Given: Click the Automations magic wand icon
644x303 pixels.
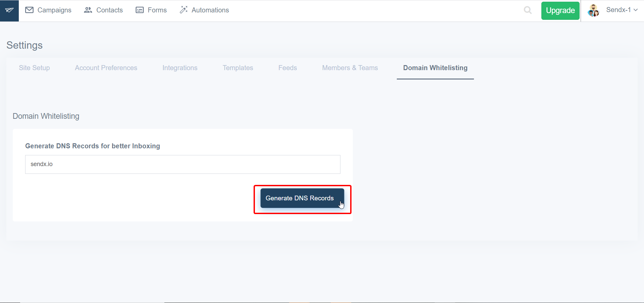Looking at the screenshot, I should [x=183, y=10].
